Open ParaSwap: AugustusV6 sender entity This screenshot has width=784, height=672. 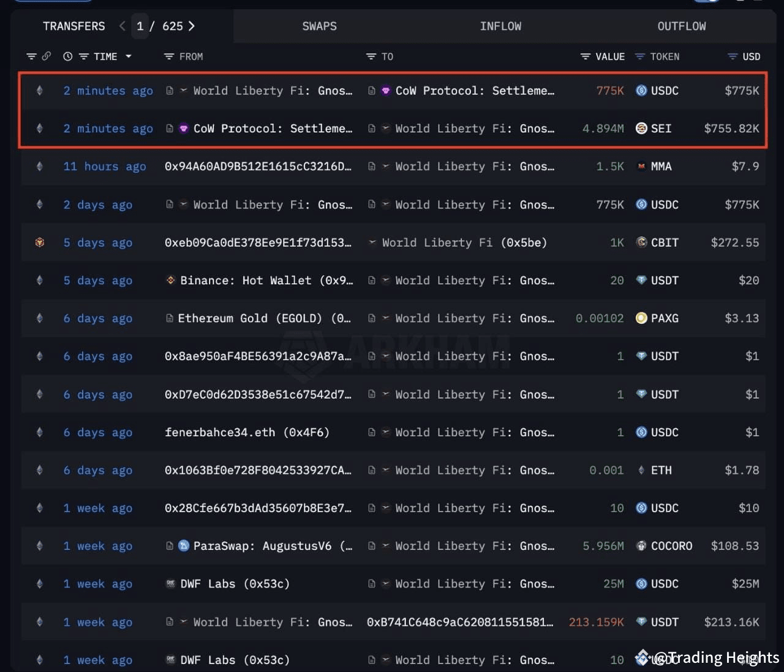(x=273, y=546)
